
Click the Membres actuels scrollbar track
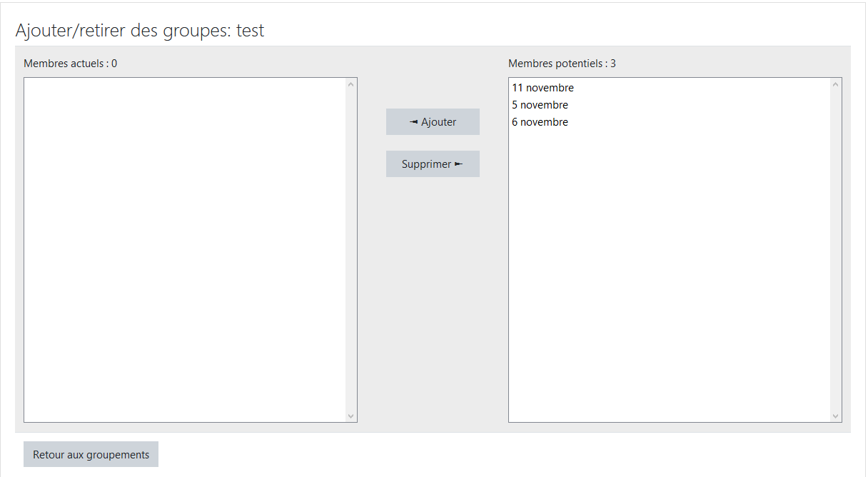click(350, 250)
